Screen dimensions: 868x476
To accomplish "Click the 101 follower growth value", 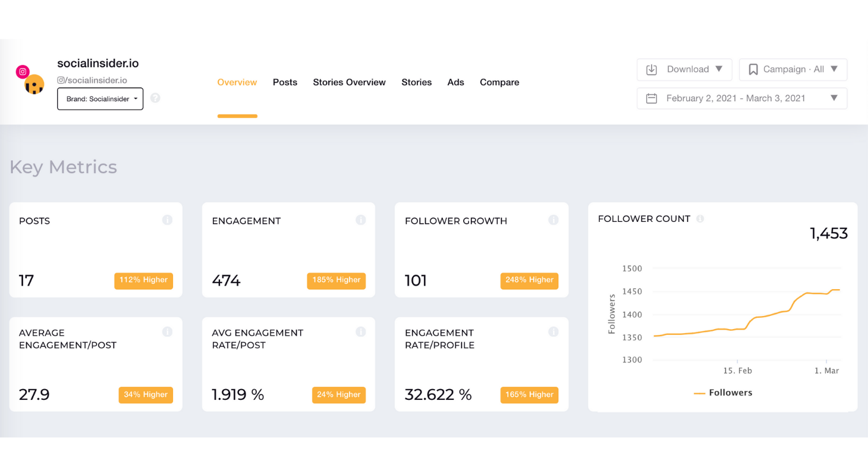I will tap(416, 280).
